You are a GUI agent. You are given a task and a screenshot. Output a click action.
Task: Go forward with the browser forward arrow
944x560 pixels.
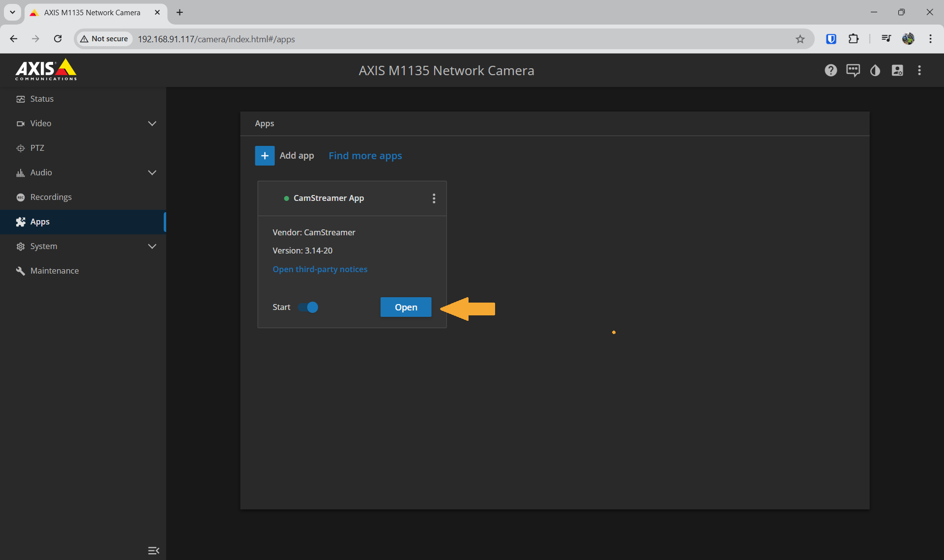coord(35,39)
